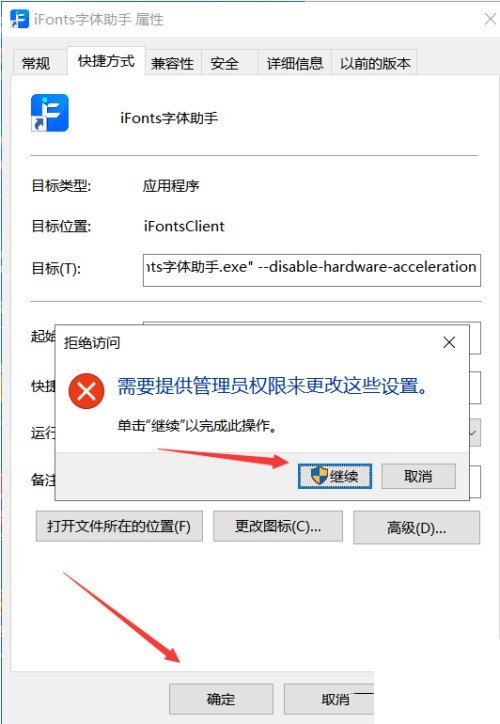500x724 pixels.
Task: View the 详细信息 tab
Action: tap(295, 62)
